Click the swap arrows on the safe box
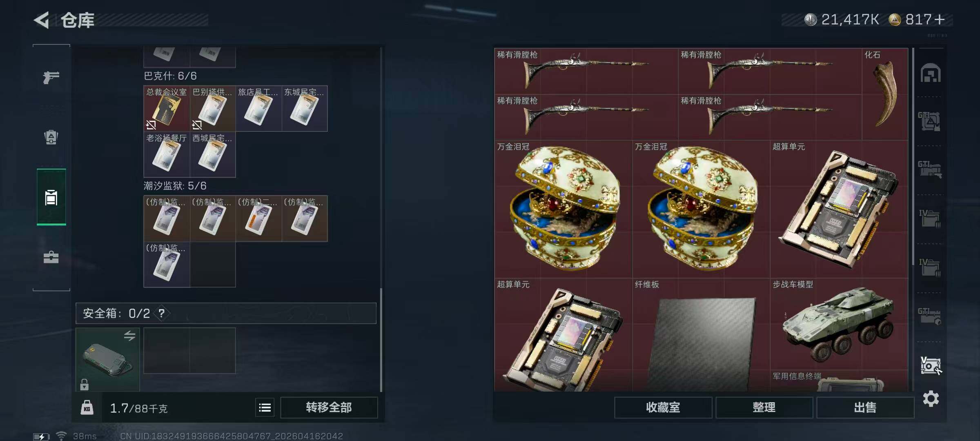 pos(129,336)
